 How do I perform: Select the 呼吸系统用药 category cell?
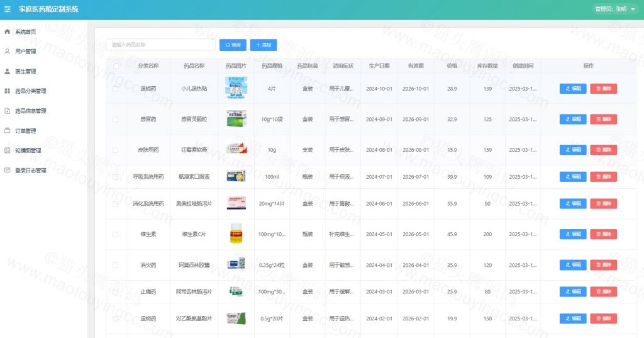(148, 177)
